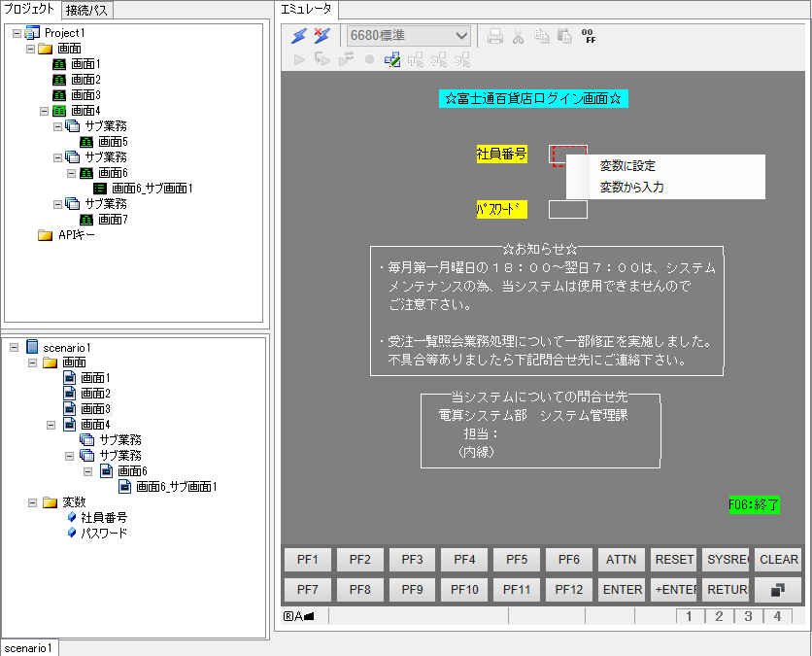Open the 6680標準 emulator type dropdown

coord(409,36)
